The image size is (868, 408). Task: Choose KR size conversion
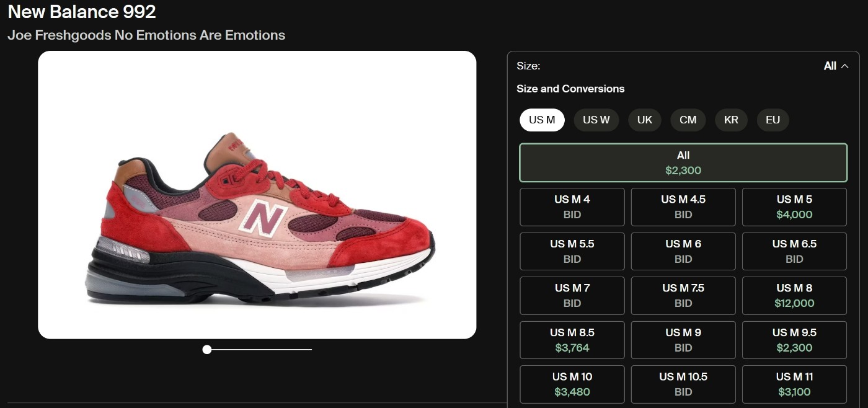point(731,120)
